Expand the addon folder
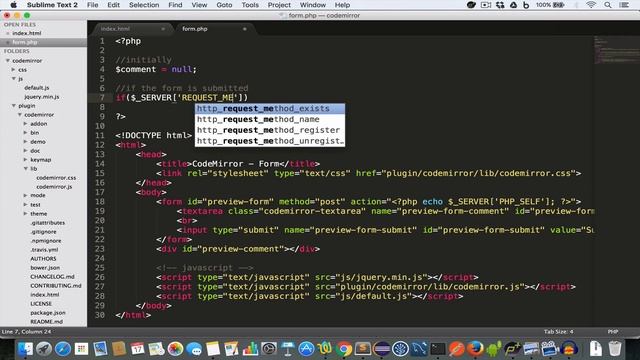The width and height of the screenshot is (640, 360). (25, 124)
